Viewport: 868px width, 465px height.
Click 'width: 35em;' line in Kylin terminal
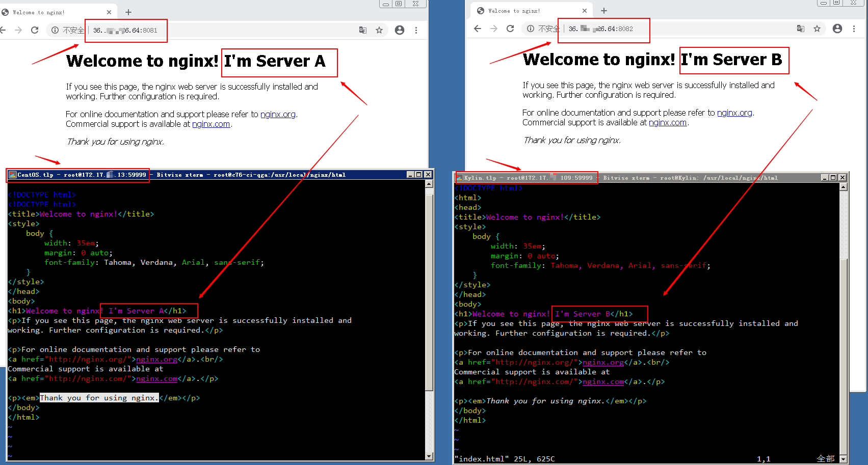tap(518, 247)
